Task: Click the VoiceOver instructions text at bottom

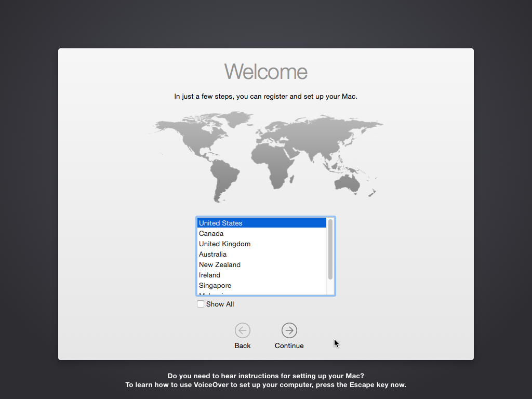Action: click(266, 380)
